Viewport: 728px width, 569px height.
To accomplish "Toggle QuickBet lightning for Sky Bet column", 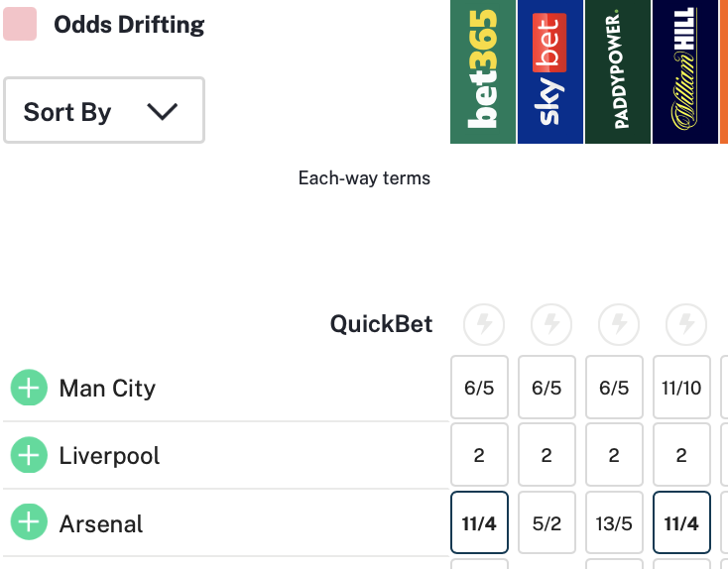I will [551, 324].
